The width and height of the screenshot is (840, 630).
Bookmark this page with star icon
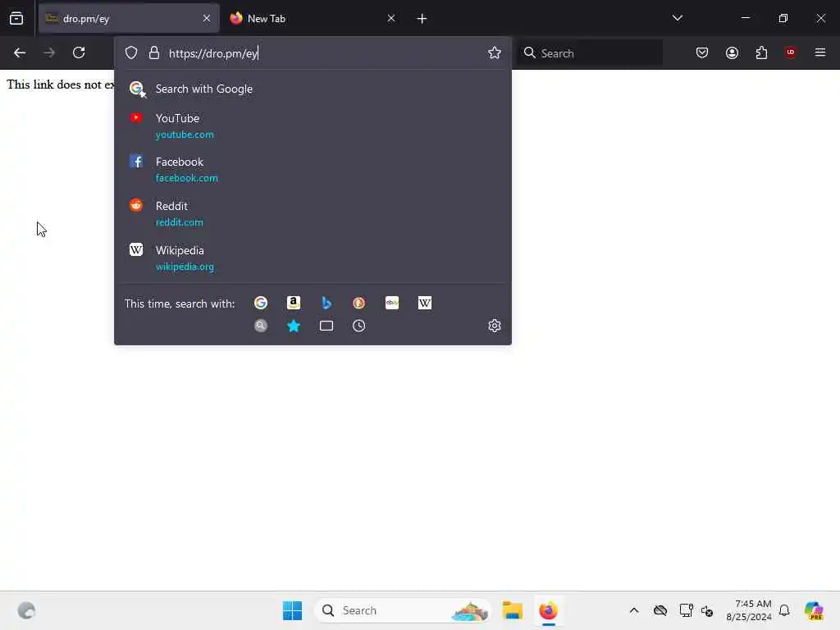point(494,52)
